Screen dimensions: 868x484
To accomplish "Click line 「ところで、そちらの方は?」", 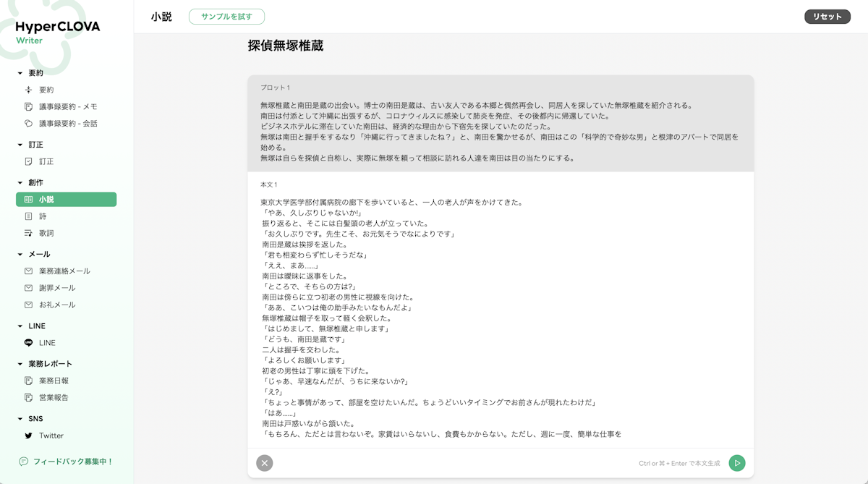I will 310,286.
